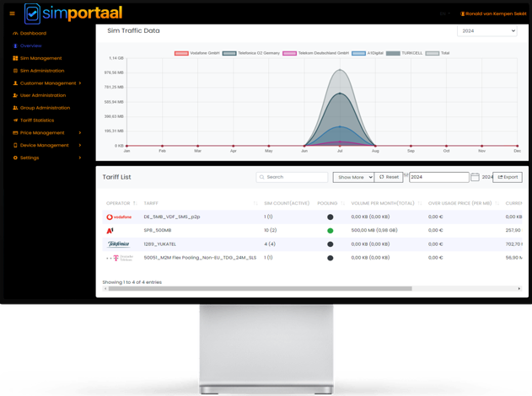Click the Telefonica operator logo
Image resolution: width=532 pixels, height=396 pixels.
pos(118,244)
